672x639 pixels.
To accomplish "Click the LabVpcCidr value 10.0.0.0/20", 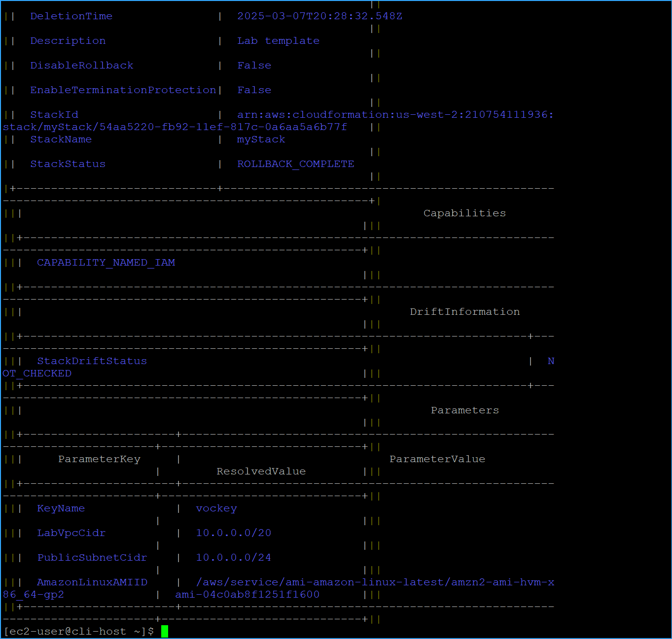I will pyautogui.click(x=233, y=533).
